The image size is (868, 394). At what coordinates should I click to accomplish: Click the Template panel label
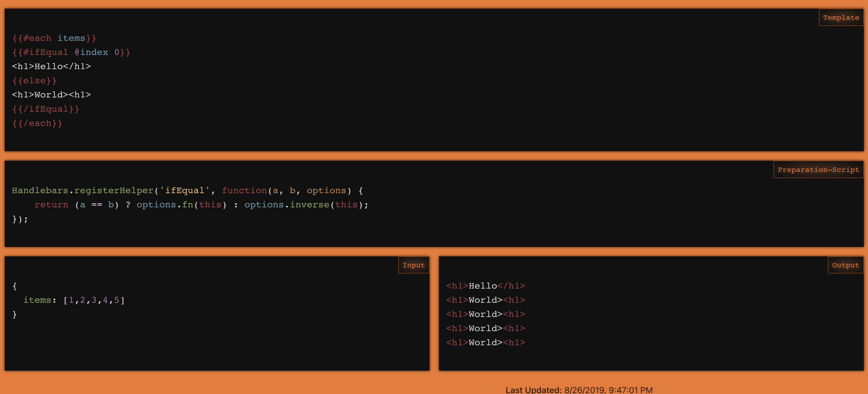841,17
